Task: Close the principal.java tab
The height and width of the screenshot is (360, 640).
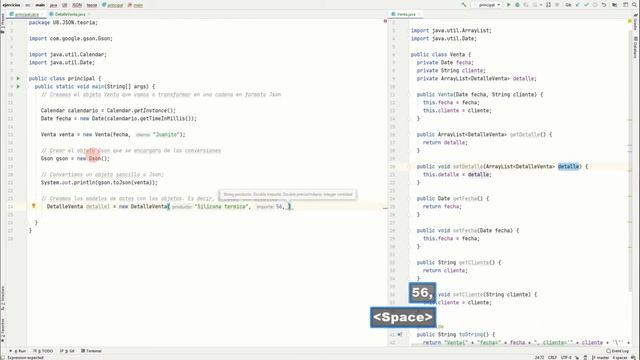Action: pyautogui.click(x=43, y=14)
